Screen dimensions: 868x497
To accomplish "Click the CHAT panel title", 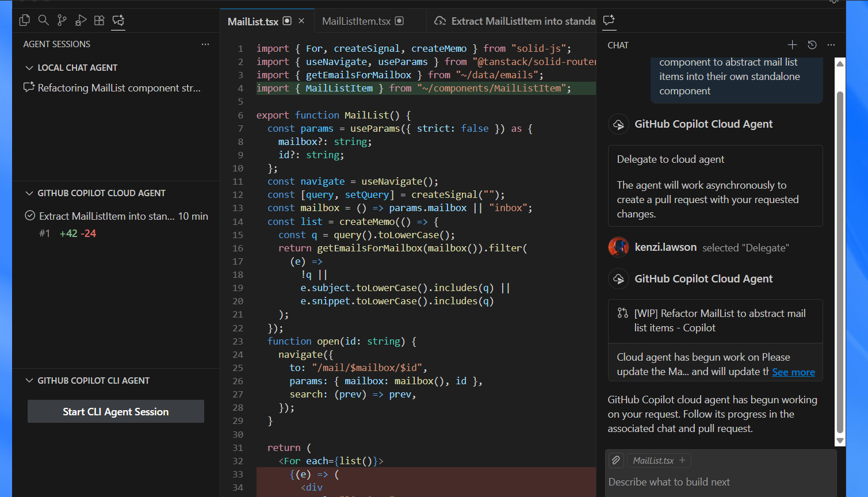I will (618, 45).
